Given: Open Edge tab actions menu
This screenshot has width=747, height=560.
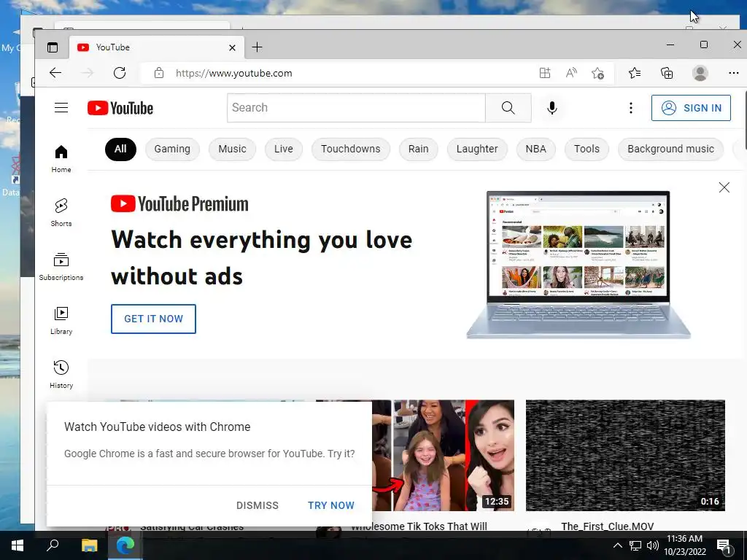Looking at the screenshot, I should (x=53, y=47).
